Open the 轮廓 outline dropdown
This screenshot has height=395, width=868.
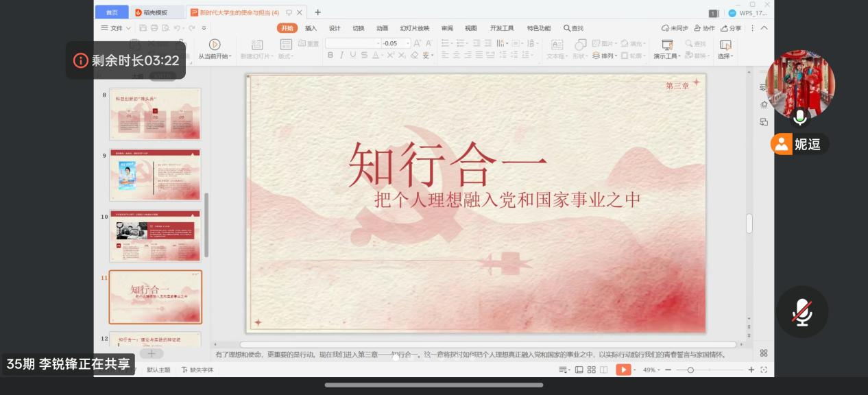pos(634,56)
